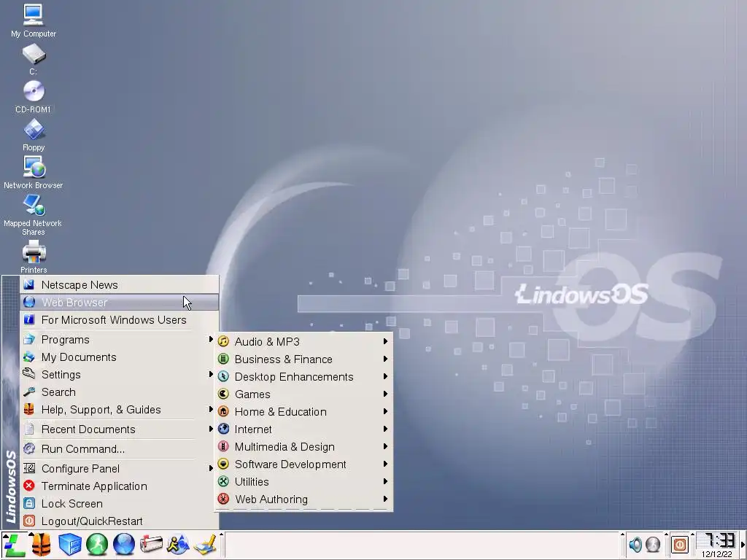The height and width of the screenshot is (560, 747).
Task: Expand Recent Documents submenu
Action: [120, 429]
